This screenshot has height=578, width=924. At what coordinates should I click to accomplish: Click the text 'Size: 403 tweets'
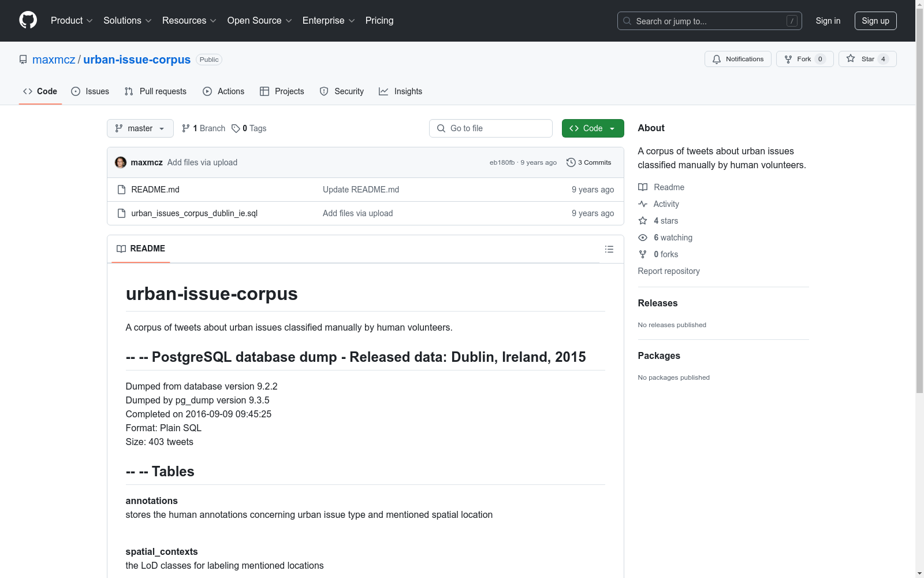[159, 442]
